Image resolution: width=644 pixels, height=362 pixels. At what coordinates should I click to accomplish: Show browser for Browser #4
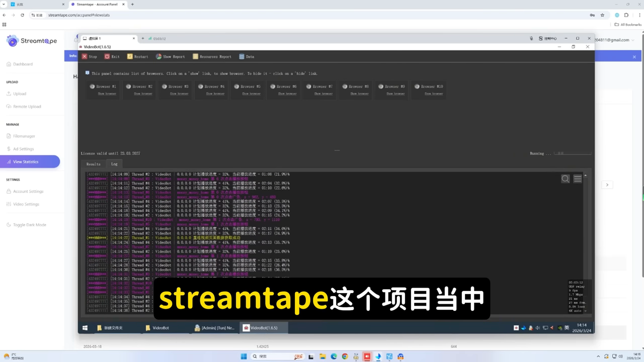[x=215, y=94]
